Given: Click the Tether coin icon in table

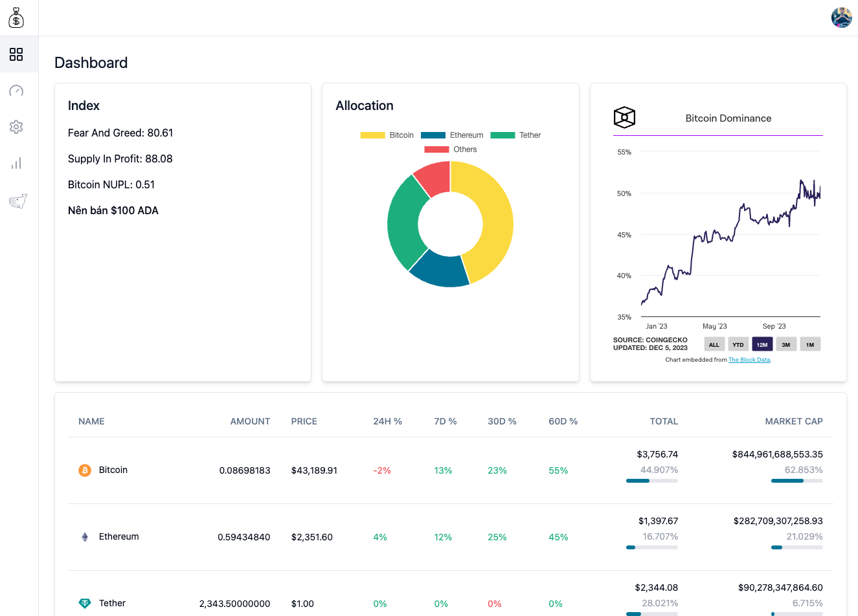Looking at the screenshot, I should click(x=85, y=603).
